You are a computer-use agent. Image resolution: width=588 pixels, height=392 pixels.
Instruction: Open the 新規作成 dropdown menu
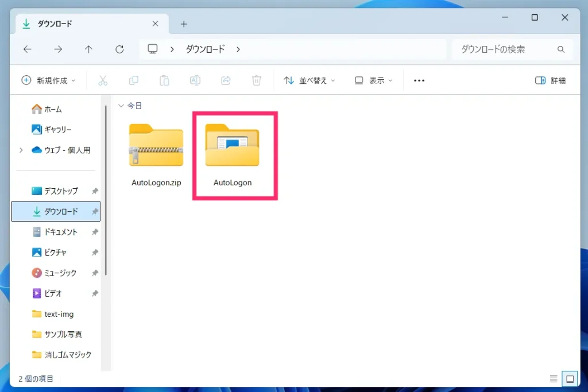49,80
